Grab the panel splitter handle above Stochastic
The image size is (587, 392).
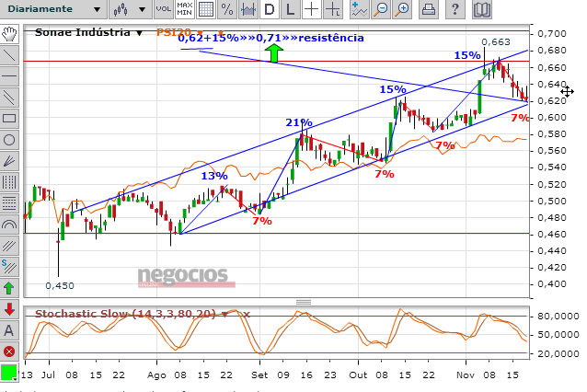click(x=304, y=302)
